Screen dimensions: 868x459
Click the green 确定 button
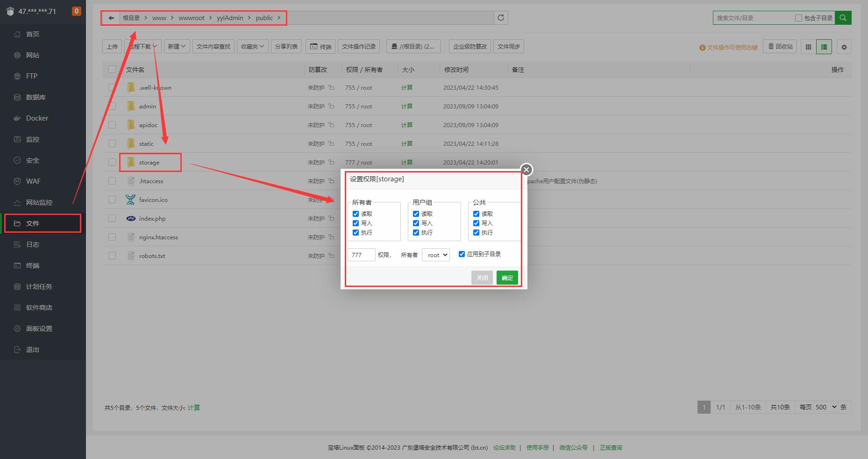point(507,278)
